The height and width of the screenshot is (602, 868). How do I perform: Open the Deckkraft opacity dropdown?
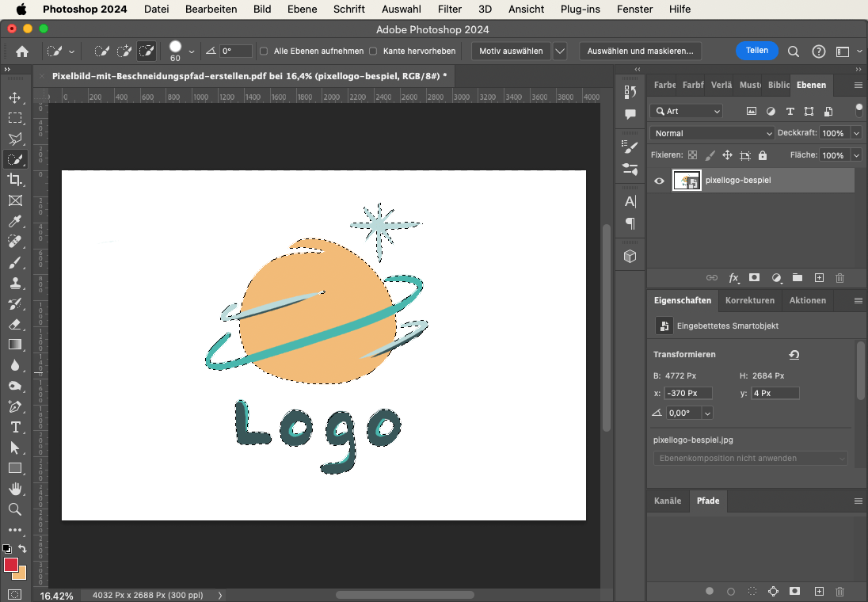pos(856,133)
